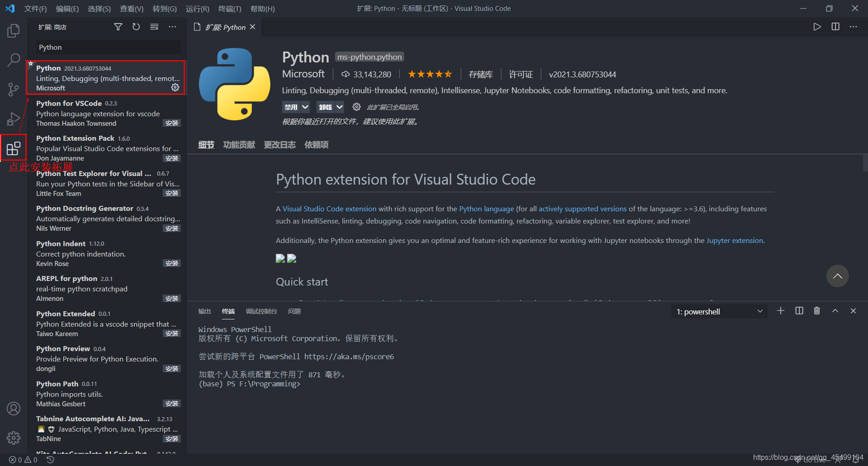Screen dimensions: 868x466
Task: Install Python Preview extension
Action: coord(172,369)
